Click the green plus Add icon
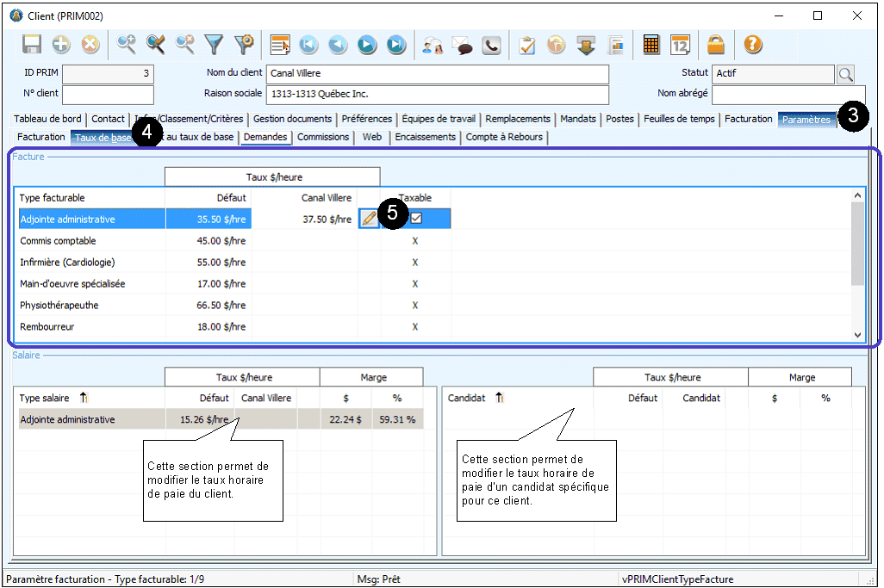 [x=61, y=45]
